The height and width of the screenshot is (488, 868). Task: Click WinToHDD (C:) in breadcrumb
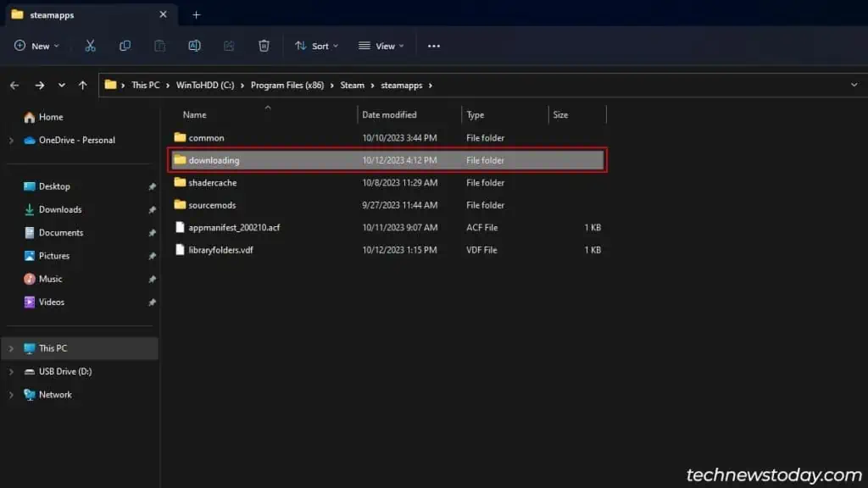(x=205, y=86)
